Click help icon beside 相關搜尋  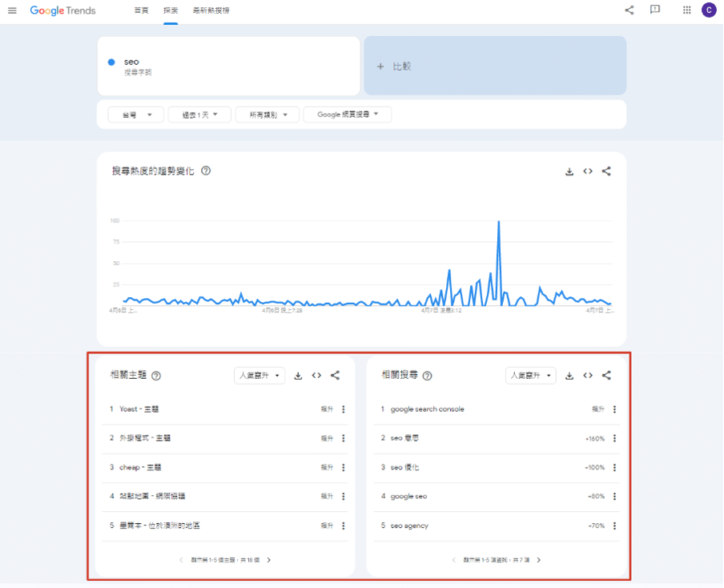[428, 376]
